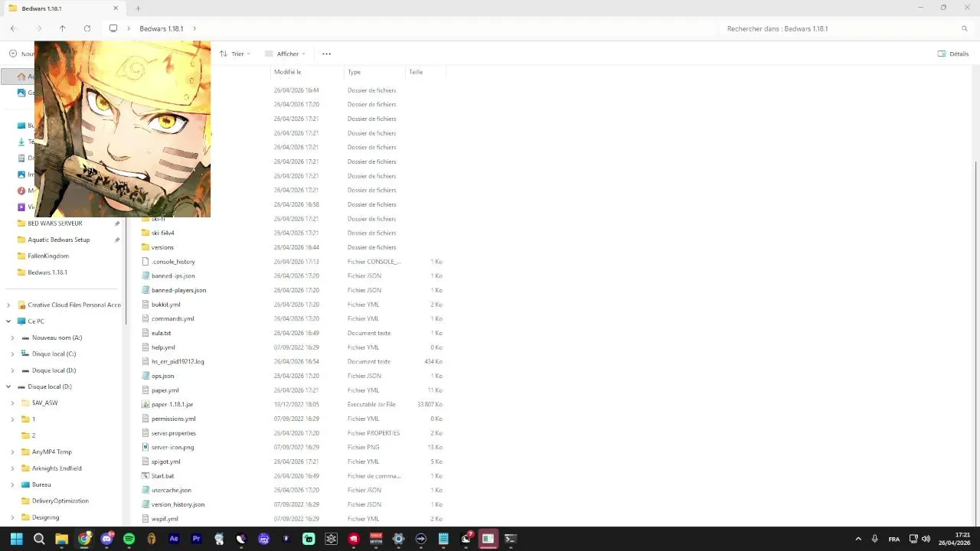The height and width of the screenshot is (551, 980).
Task: Open File Explorer from taskbar
Action: pyautogui.click(x=61, y=539)
